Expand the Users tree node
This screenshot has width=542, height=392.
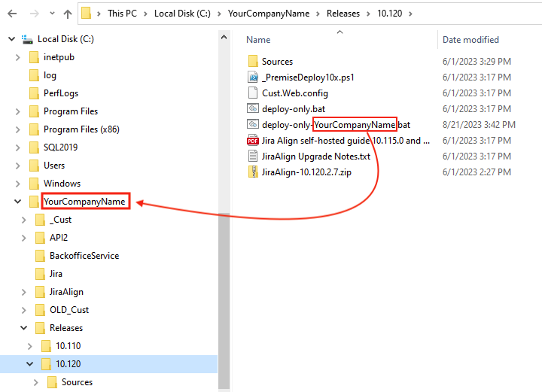(x=17, y=166)
